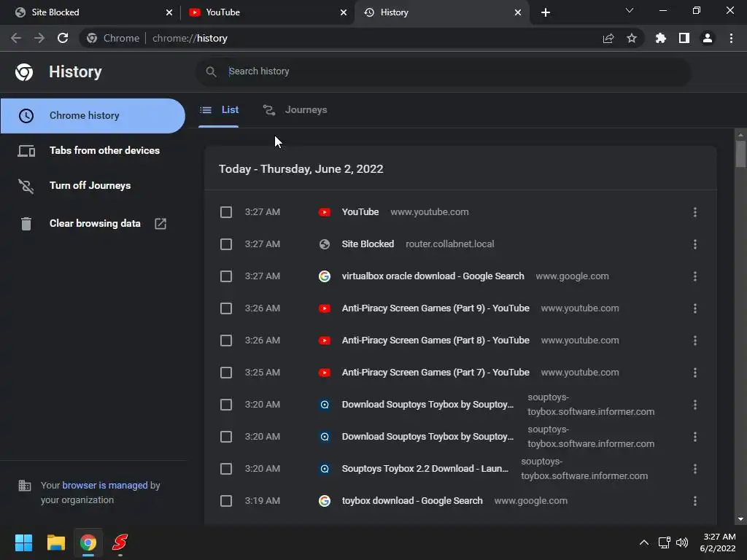Open more actions for Part 8 video
Viewport: 747px width, 560px height.
click(x=695, y=341)
